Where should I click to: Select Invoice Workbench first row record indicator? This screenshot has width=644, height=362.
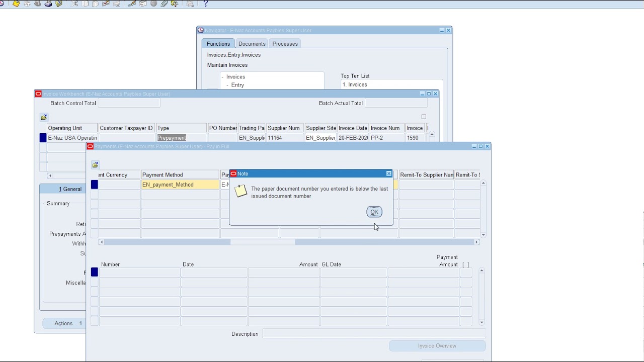[x=43, y=138]
